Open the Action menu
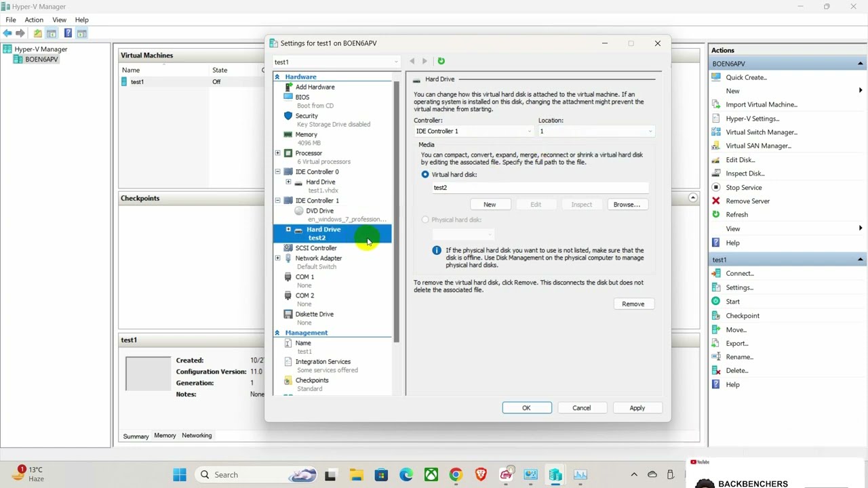Image resolution: width=868 pixels, height=488 pixels. 34,20
